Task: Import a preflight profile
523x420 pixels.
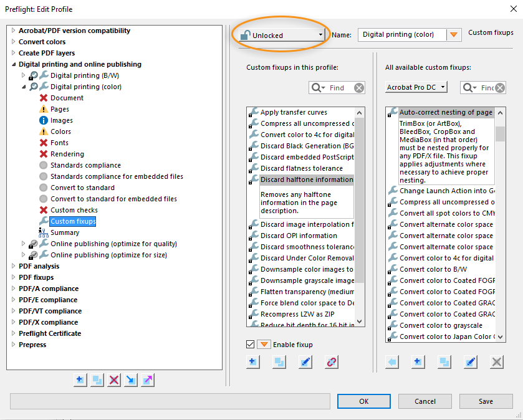Action: 131,379
